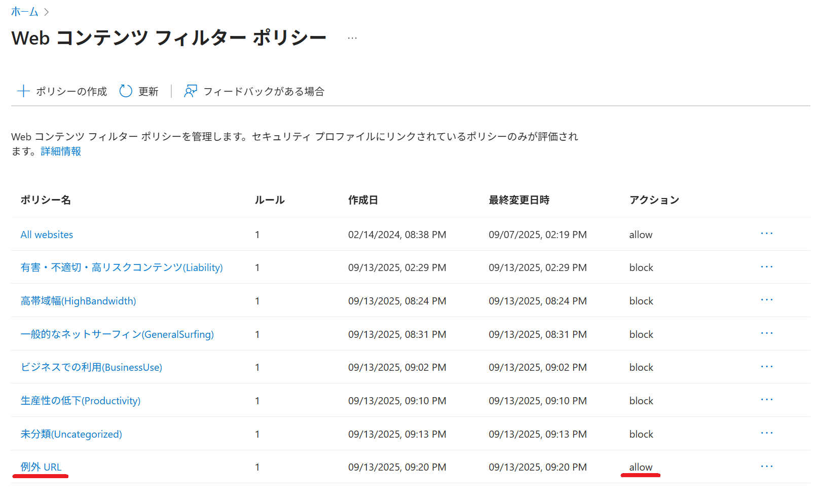Click the feedback person icon
The image size is (814, 504).
click(x=190, y=91)
